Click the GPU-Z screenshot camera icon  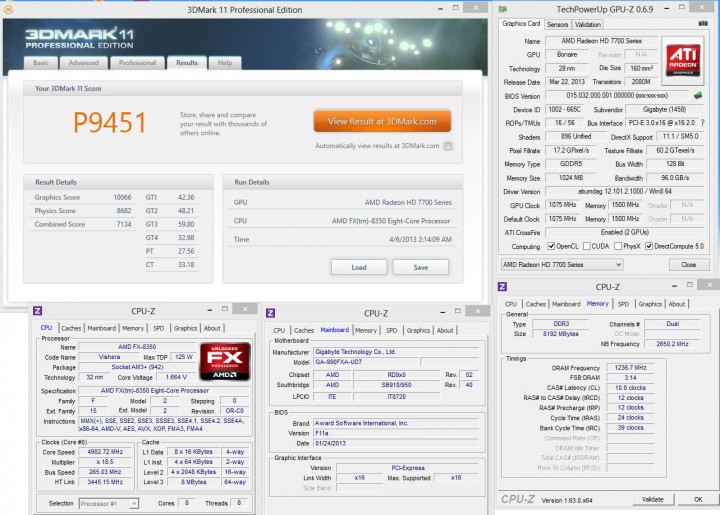point(703,23)
